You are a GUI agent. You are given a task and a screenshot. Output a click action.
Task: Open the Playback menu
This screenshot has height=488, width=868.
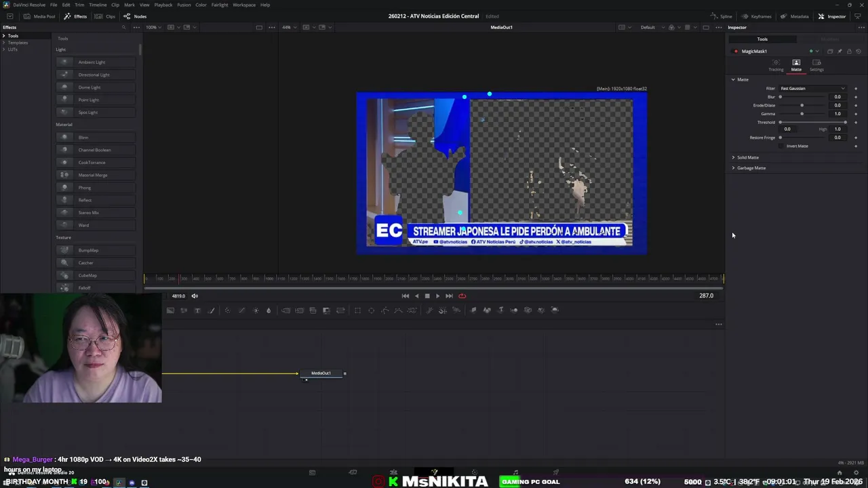pyautogui.click(x=163, y=5)
